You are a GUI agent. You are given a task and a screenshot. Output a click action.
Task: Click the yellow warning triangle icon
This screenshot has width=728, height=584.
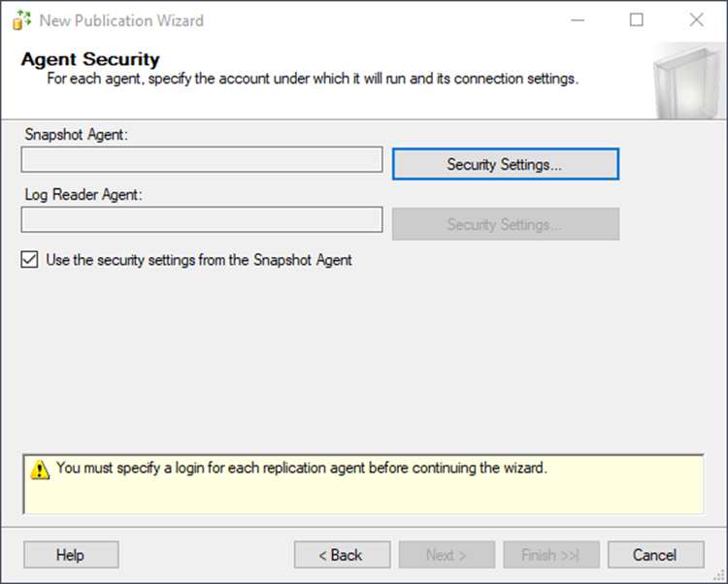40,470
